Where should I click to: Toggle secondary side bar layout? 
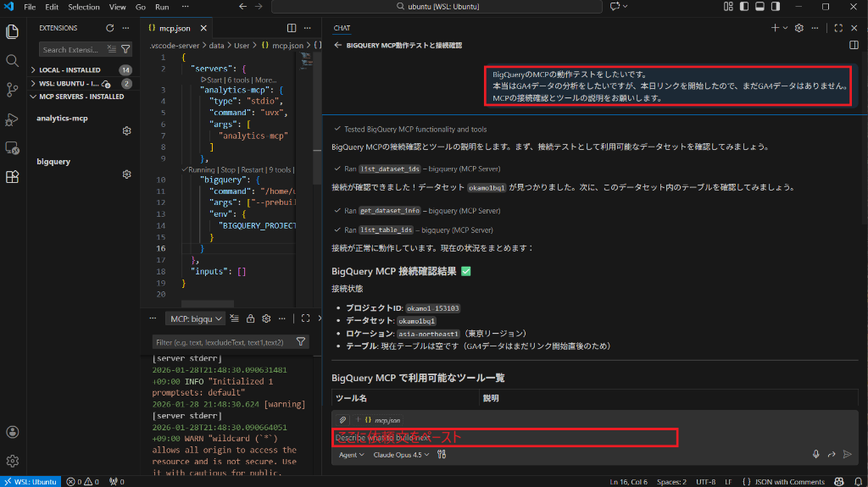pyautogui.click(x=776, y=7)
